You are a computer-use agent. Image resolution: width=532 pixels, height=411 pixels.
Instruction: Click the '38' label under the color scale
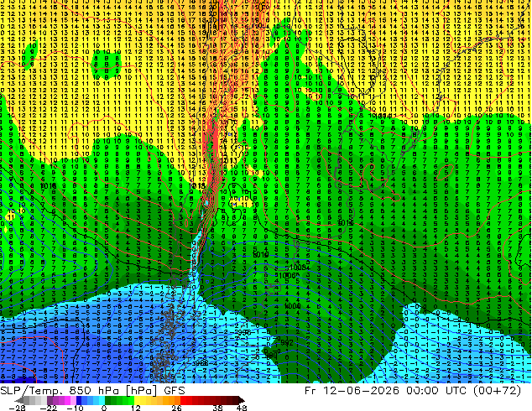[218, 408]
